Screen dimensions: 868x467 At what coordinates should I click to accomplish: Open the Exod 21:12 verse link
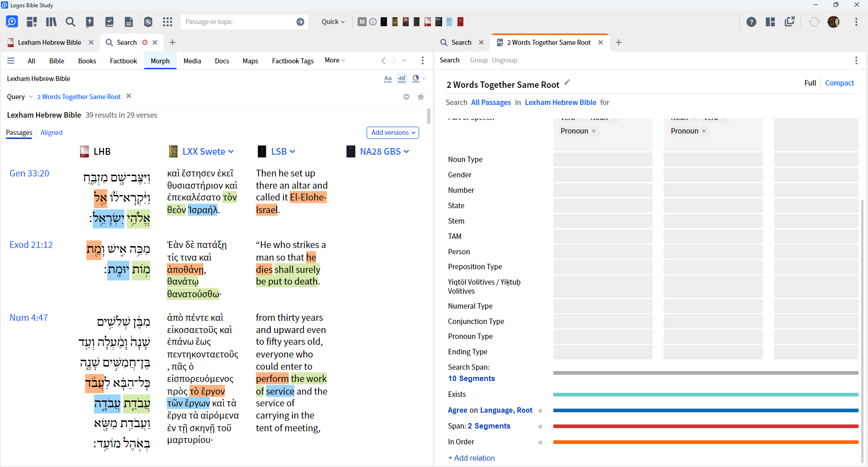(x=31, y=245)
